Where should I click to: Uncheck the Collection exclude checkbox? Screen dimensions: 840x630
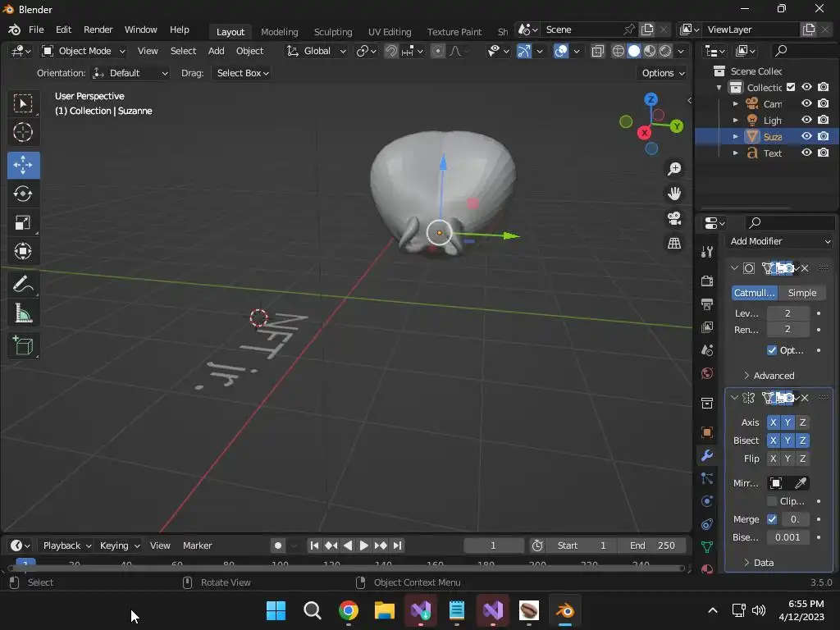[791, 87]
